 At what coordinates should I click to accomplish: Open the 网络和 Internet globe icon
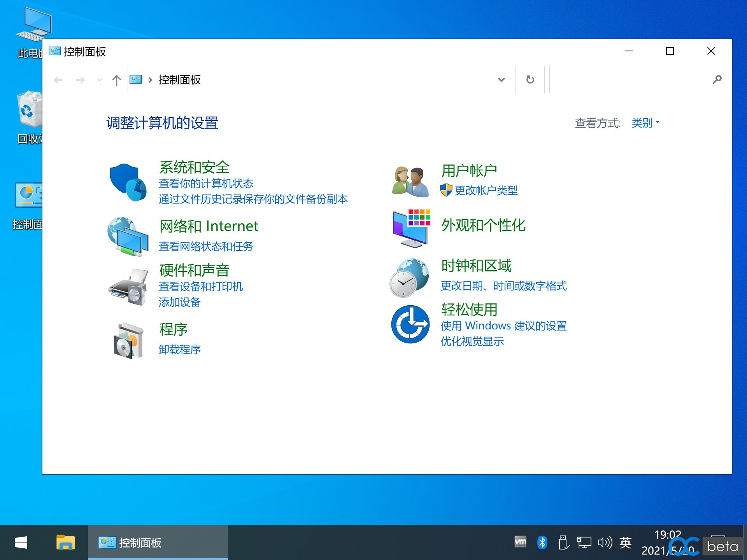click(128, 236)
